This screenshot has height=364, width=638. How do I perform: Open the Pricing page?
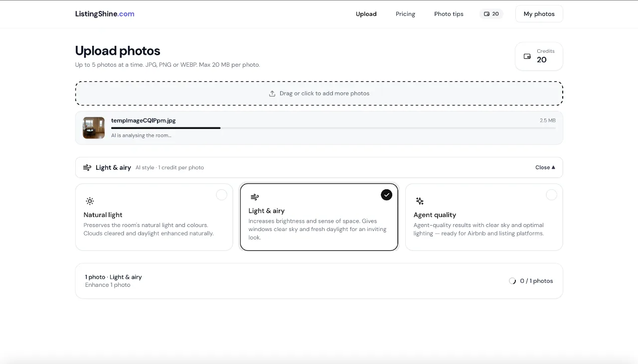pos(405,14)
